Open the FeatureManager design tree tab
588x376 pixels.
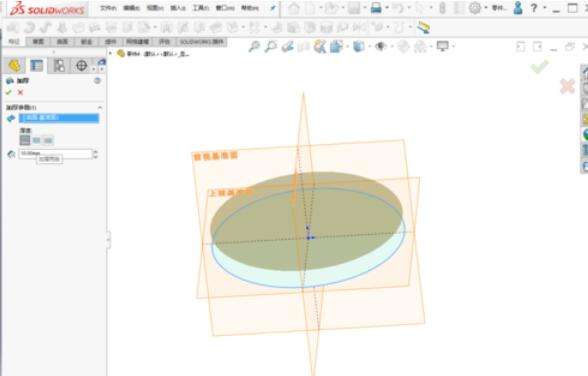(x=15, y=66)
